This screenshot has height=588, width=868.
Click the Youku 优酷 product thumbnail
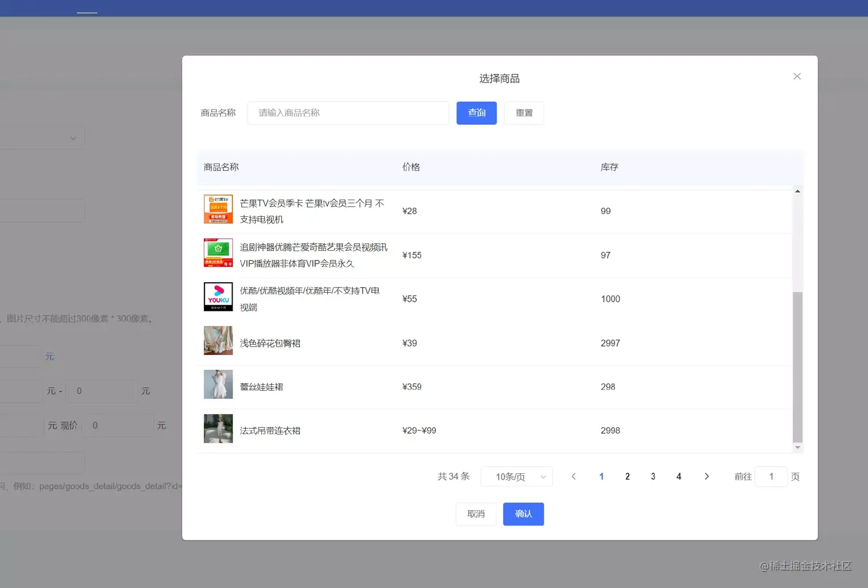click(218, 297)
